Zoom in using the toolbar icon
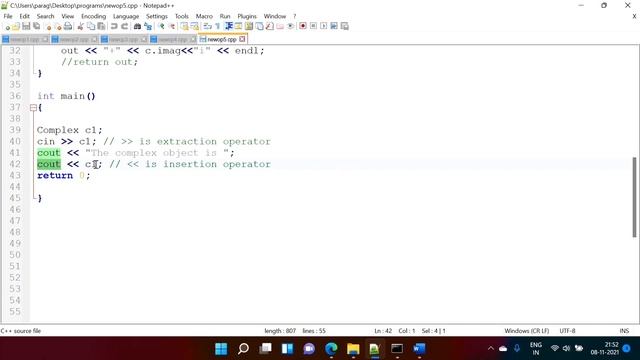The image size is (640, 360). [x=161, y=26]
